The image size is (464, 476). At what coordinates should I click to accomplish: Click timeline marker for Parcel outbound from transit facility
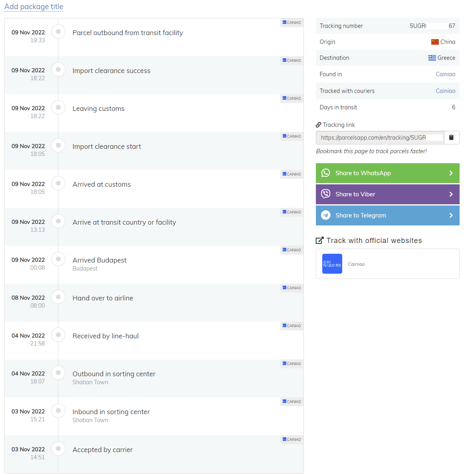[x=58, y=32]
